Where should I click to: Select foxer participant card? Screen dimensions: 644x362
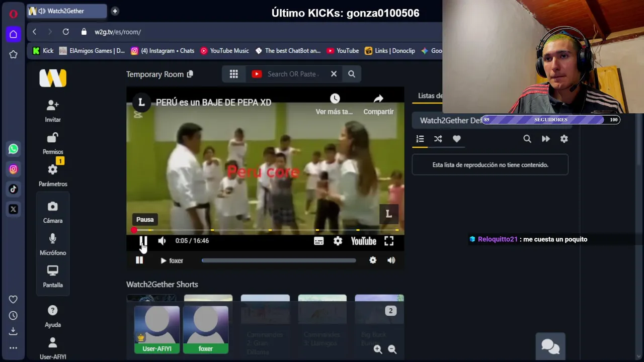click(x=206, y=329)
